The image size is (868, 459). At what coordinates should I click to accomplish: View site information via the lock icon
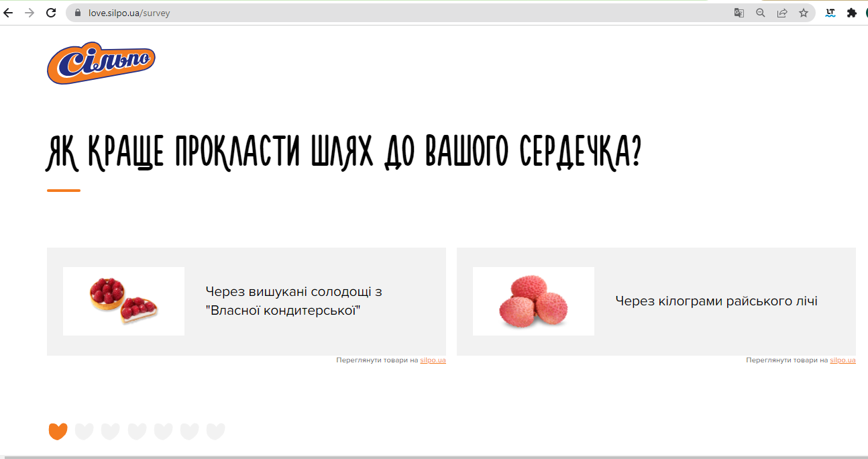78,13
